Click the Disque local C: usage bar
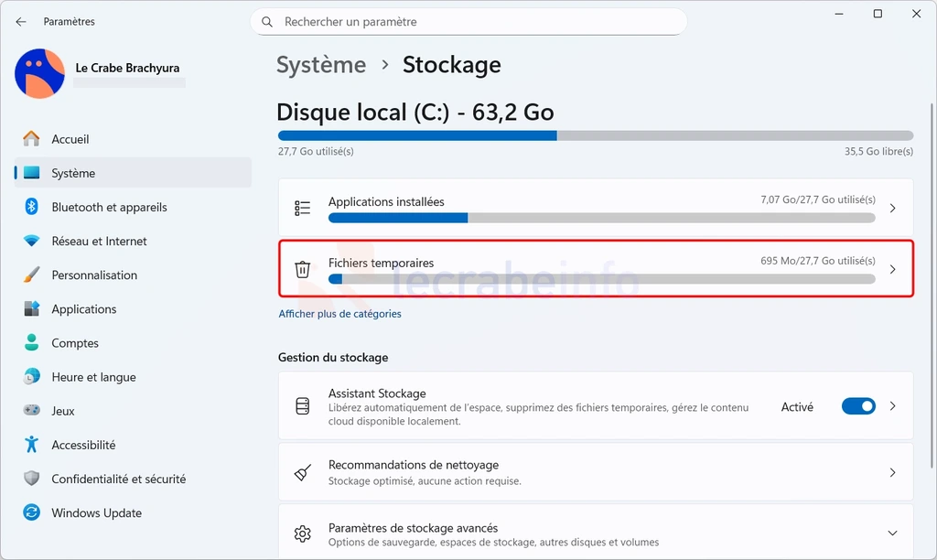This screenshot has width=937, height=560. click(x=595, y=135)
